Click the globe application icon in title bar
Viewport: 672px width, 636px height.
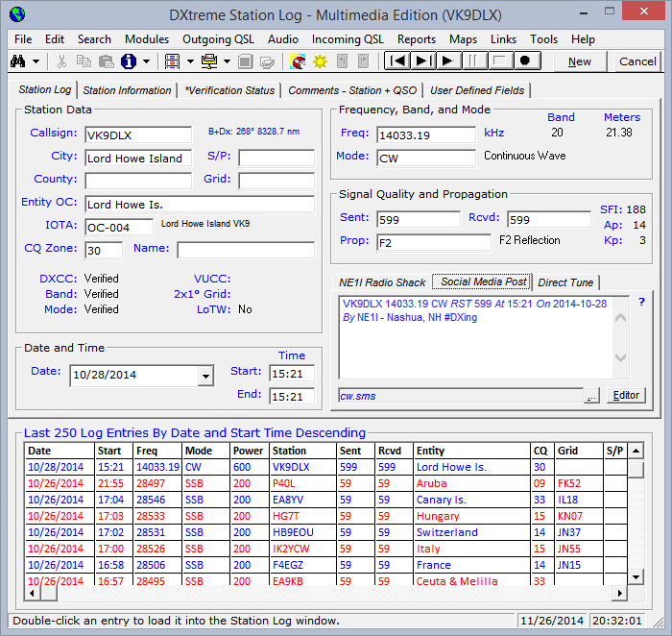tap(17, 14)
